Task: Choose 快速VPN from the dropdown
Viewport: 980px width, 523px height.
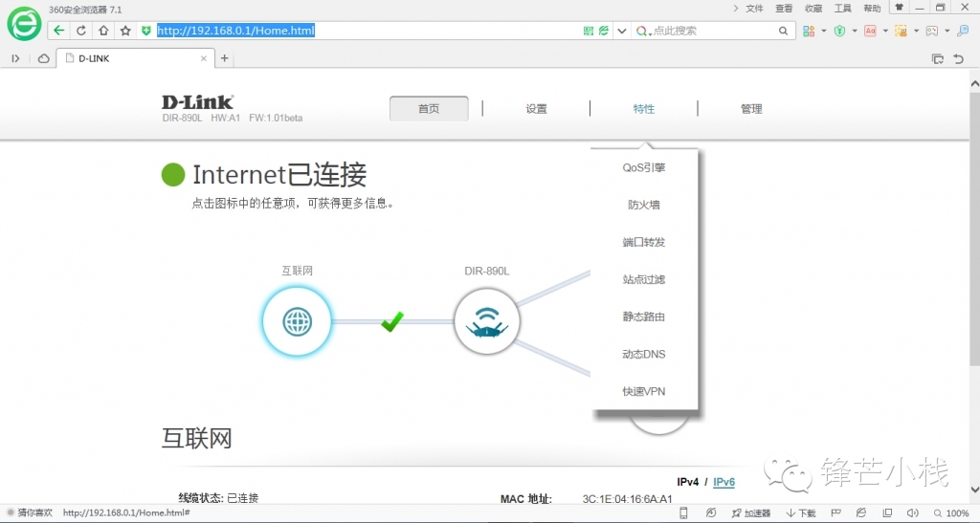Action: [644, 391]
